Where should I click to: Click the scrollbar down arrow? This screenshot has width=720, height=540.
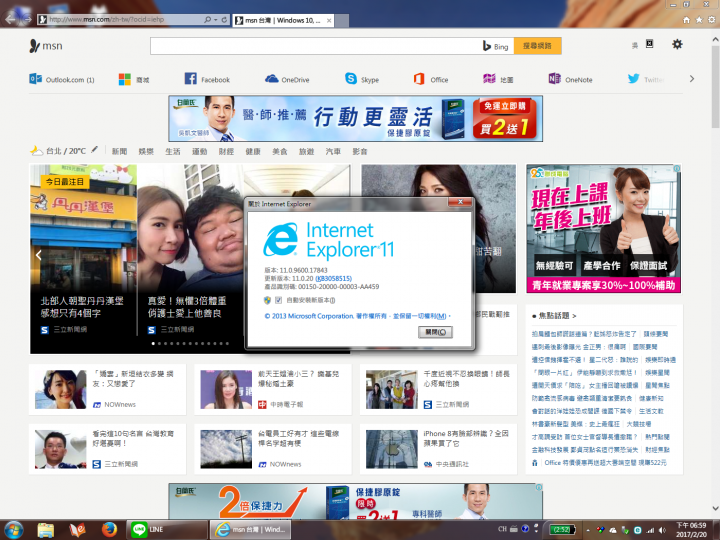click(715, 508)
